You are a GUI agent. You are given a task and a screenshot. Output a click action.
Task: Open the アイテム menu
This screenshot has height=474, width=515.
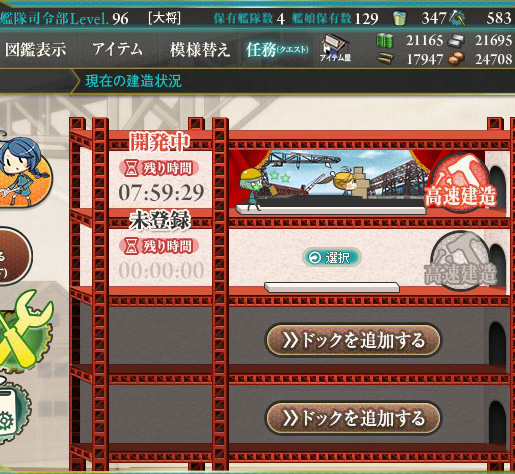tap(118, 49)
